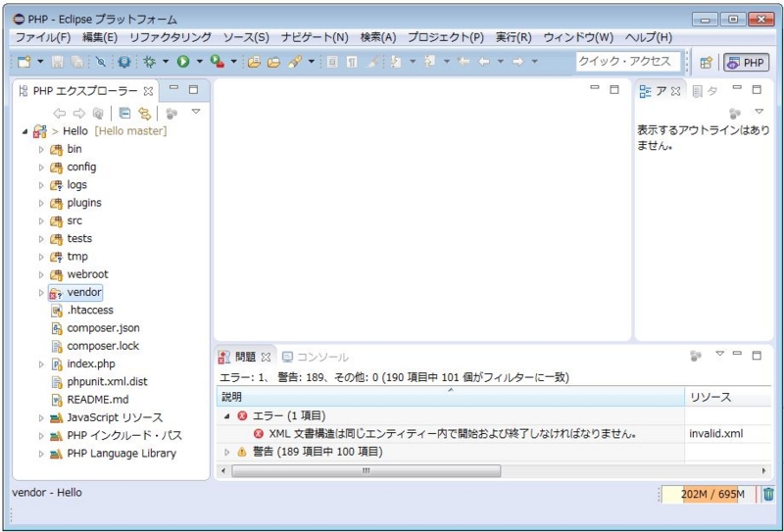
Task: Select the tests folder
Action: pyautogui.click(x=79, y=238)
